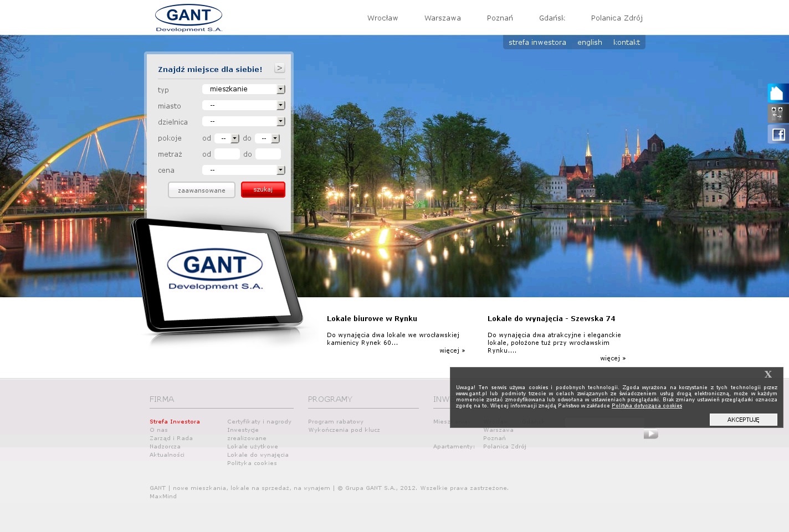789x532 pixels.
Task: Open the footer 'Zarząd i Rada Nadzorcza' link
Action: coord(171,442)
